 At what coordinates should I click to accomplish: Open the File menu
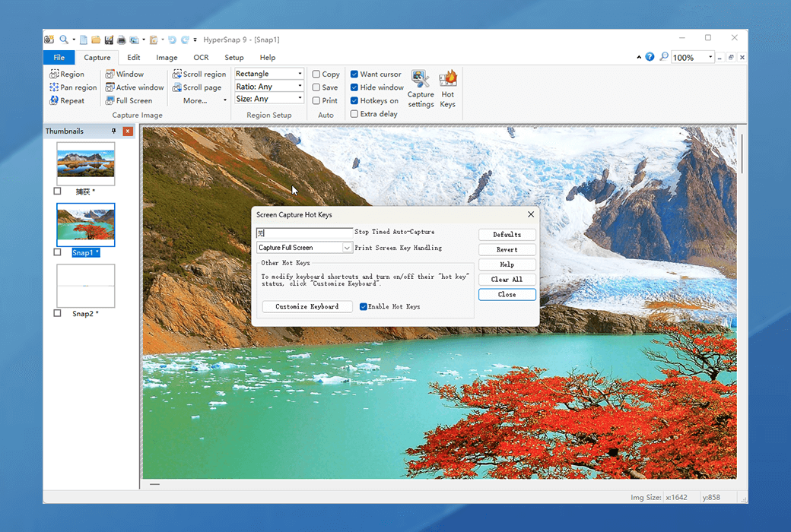click(59, 57)
